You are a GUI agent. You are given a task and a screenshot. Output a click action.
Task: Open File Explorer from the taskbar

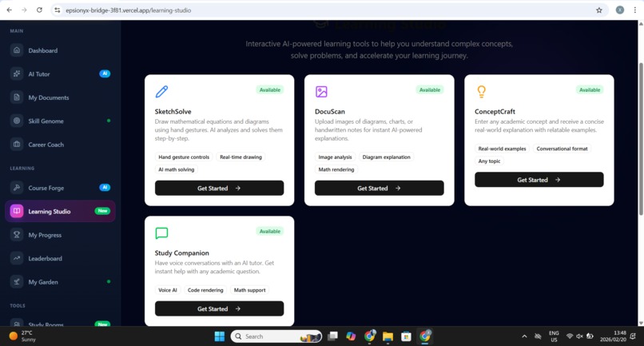pos(388,336)
